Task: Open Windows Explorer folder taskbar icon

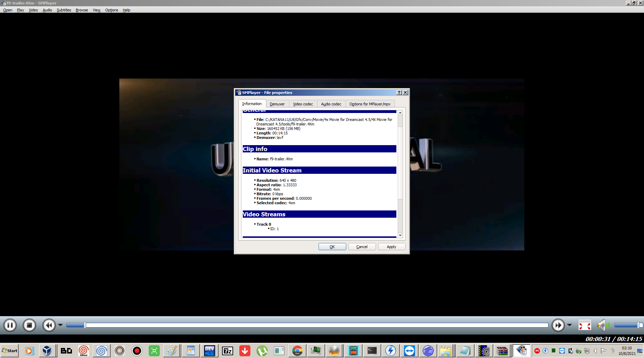Action: tap(445, 351)
